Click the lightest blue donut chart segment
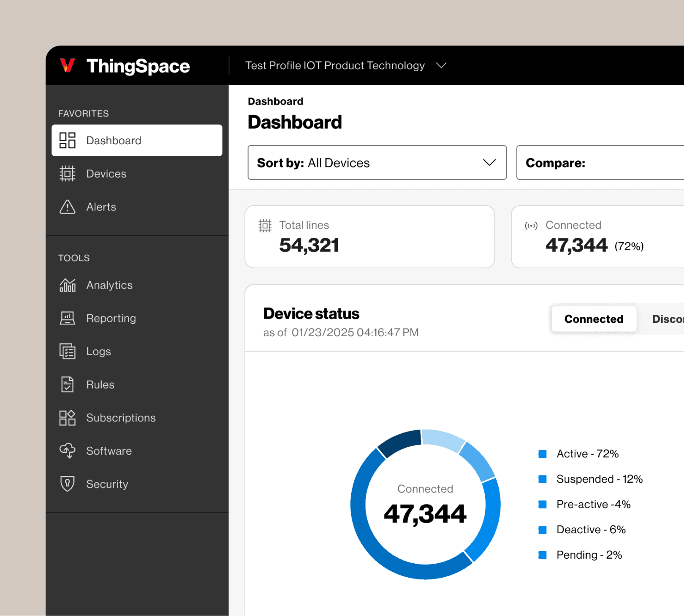The height and width of the screenshot is (616, 684). [x=442, y=440]
